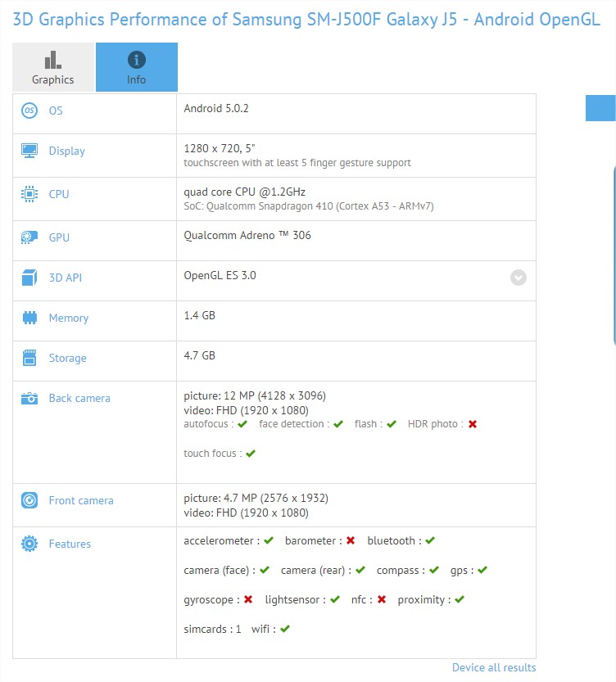This screenshot has width=616, height=682.
Task: Click the Storage card icon
Action: pyautogui.click(x=29, y=358)
